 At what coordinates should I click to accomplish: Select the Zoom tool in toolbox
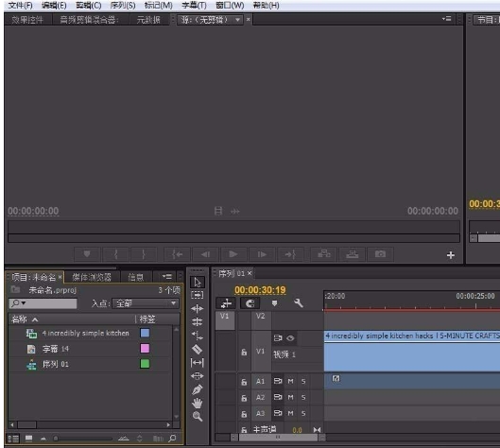pos(197,416)
